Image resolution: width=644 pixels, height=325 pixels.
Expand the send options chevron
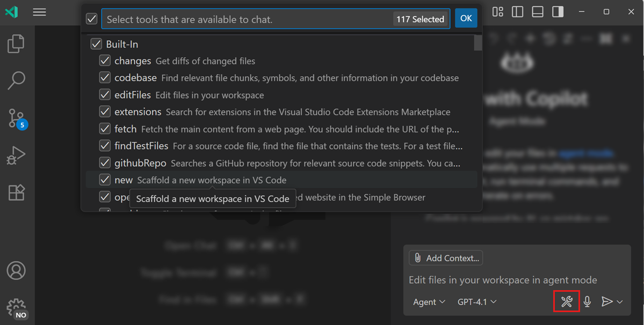(x=620, y=302)
